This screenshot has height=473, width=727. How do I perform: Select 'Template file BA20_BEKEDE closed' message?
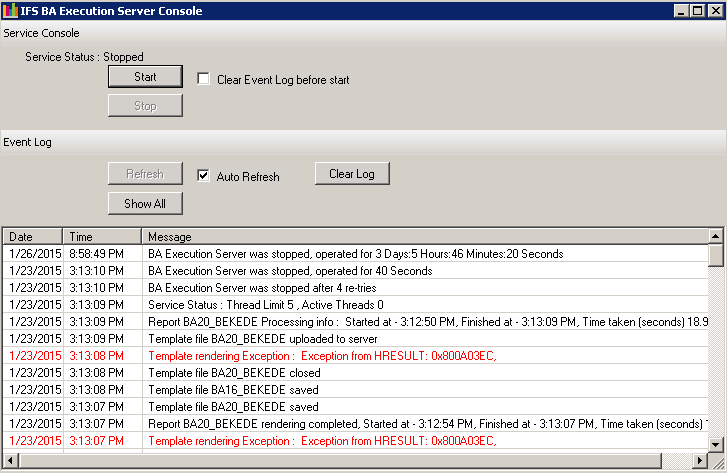234,373
